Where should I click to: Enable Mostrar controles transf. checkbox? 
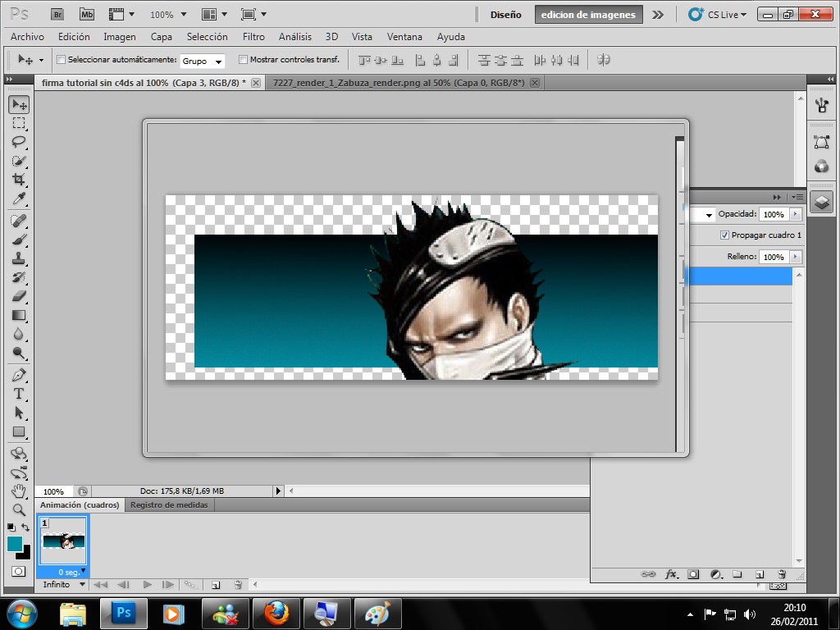pyautogui.click(x=243, y=59)
